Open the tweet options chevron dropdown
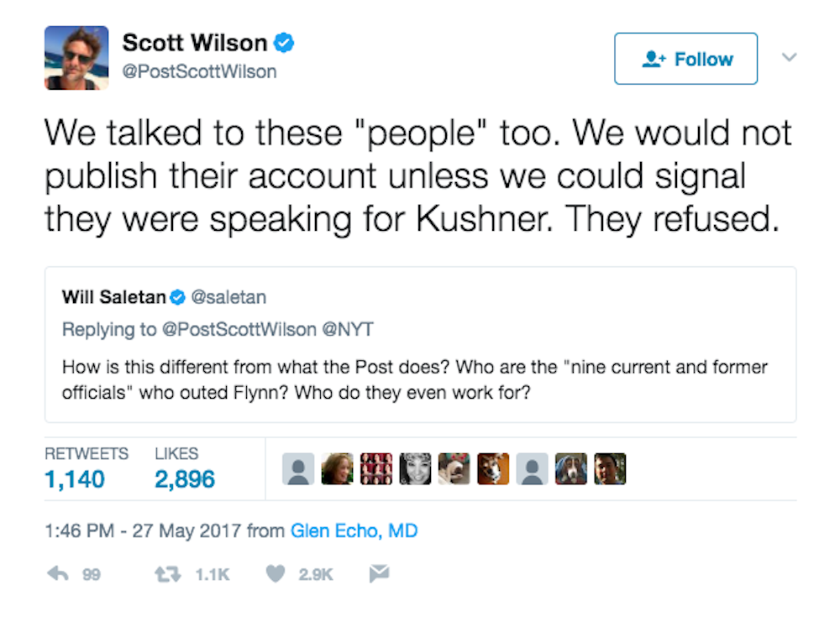The image size is (840, 622). coord(789,58)
